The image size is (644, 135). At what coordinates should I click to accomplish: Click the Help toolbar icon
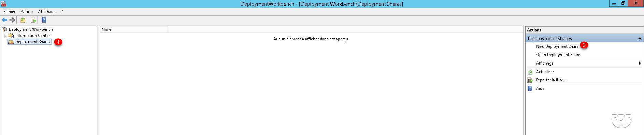[x=44, y=20]
